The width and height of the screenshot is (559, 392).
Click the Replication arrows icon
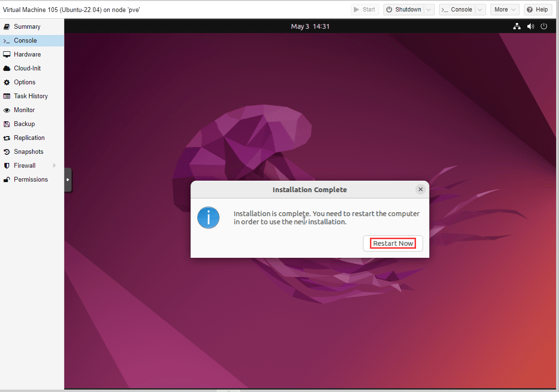coord(6,138)
